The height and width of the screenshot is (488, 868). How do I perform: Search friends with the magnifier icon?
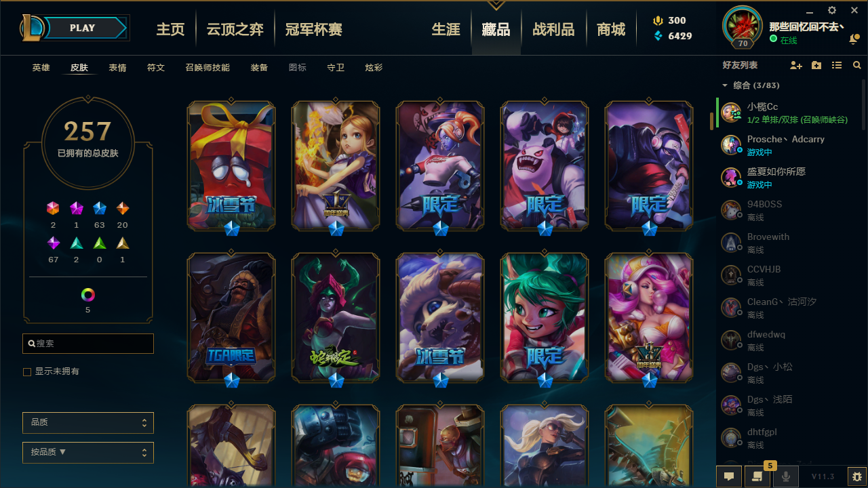coord(857,65)
